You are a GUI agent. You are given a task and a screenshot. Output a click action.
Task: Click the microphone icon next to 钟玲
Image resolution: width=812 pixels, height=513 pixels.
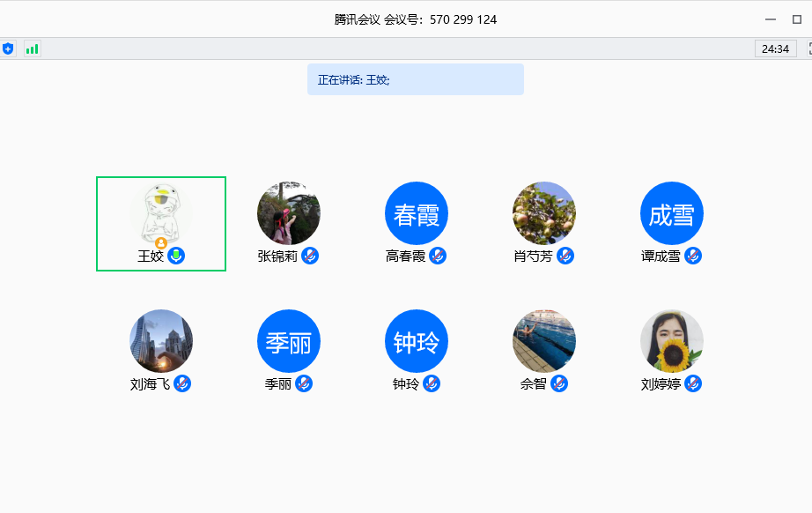(431, 383)
